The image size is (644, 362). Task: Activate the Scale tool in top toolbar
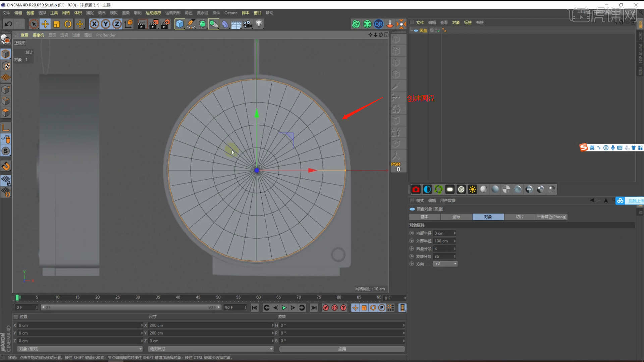point(56,24)
